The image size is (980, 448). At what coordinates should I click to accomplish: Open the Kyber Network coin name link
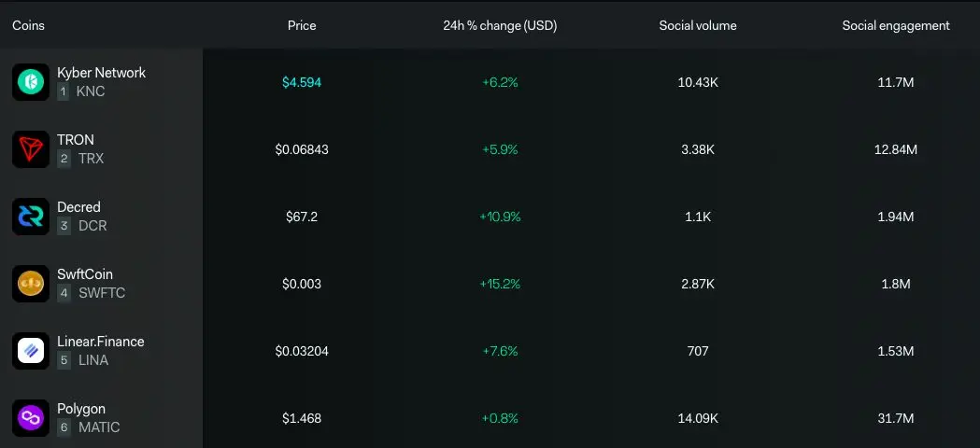point(101,73)
